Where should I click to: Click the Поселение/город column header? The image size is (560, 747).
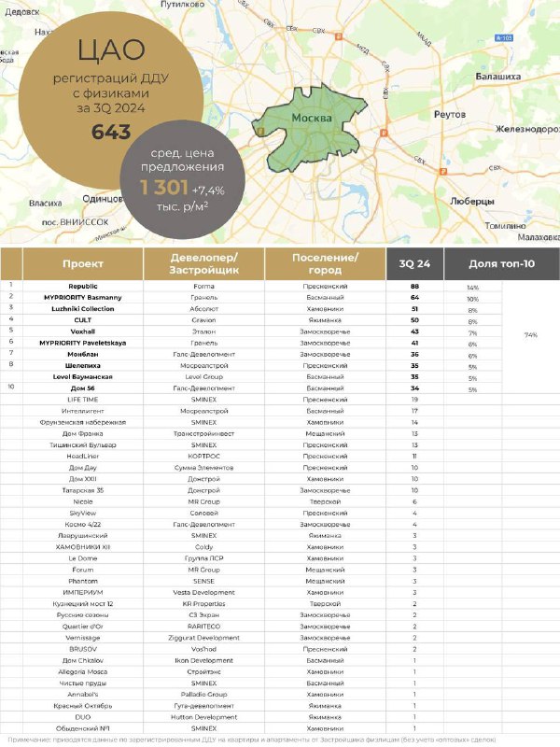point(325,263)
